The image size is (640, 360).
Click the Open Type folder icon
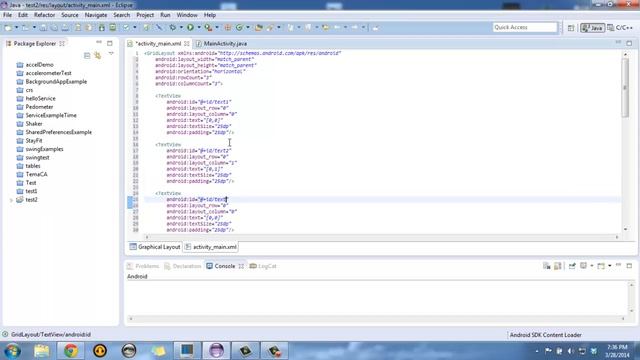pyautogui.click(x=258, y=27)
